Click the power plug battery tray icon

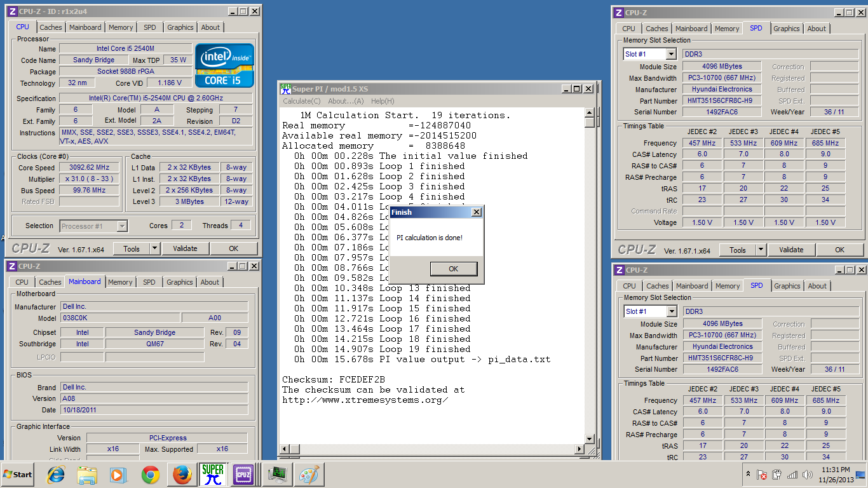coord(777,475)
